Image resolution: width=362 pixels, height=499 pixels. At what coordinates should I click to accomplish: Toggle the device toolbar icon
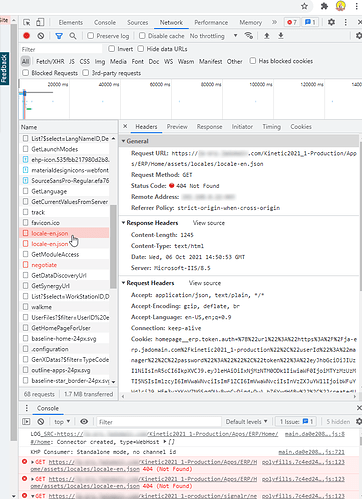tap(40, 22)
